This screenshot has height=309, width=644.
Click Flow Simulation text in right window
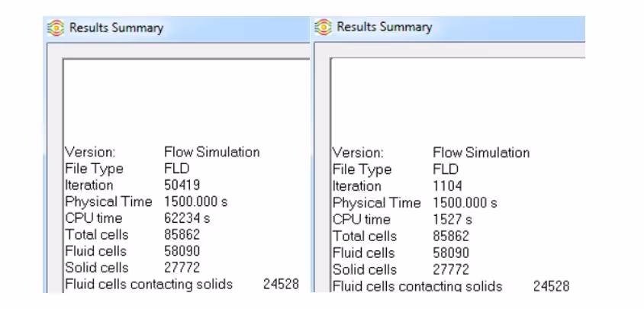481,153
